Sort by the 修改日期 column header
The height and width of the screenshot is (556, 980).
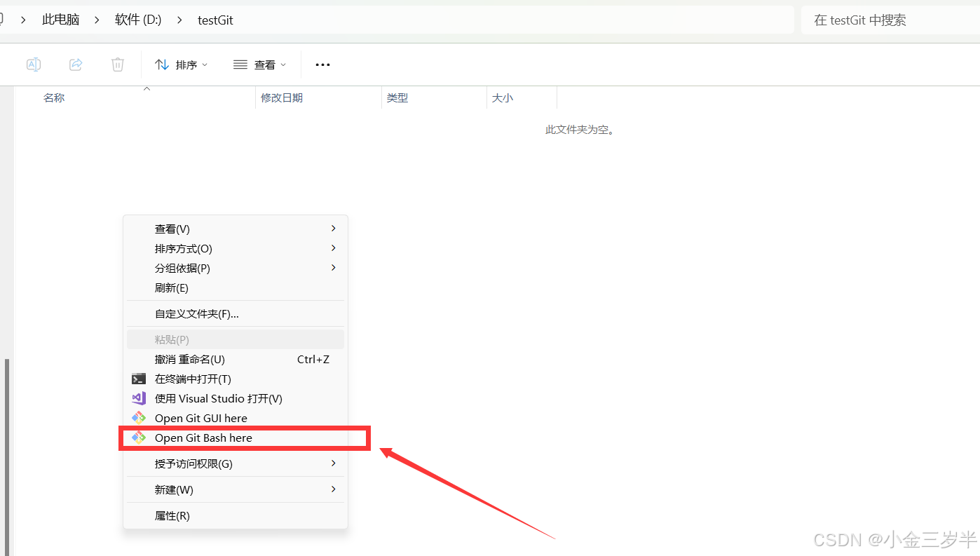coord(282,97)
